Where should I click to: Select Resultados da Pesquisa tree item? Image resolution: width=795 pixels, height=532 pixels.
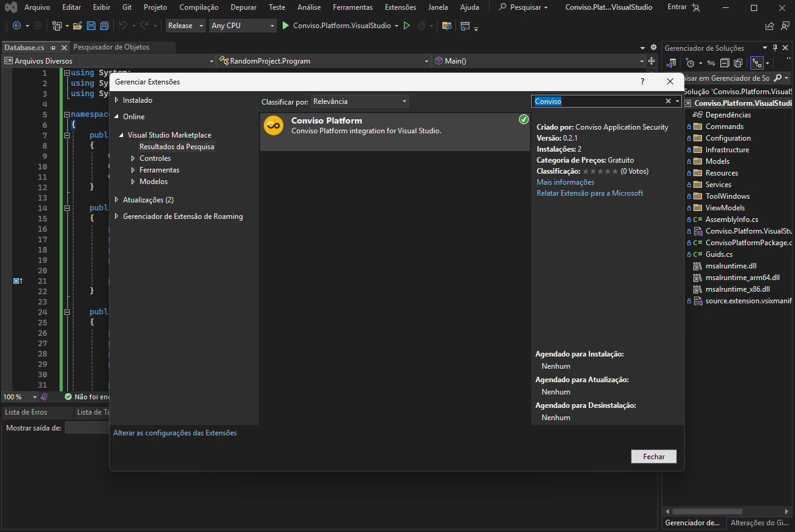tap(177, 147)
